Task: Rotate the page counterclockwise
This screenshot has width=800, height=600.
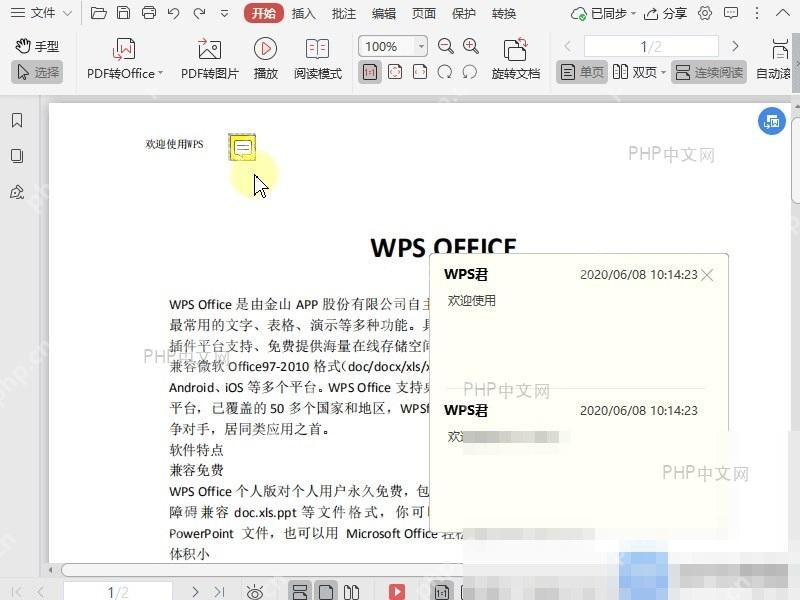Action: pos(469,72)
